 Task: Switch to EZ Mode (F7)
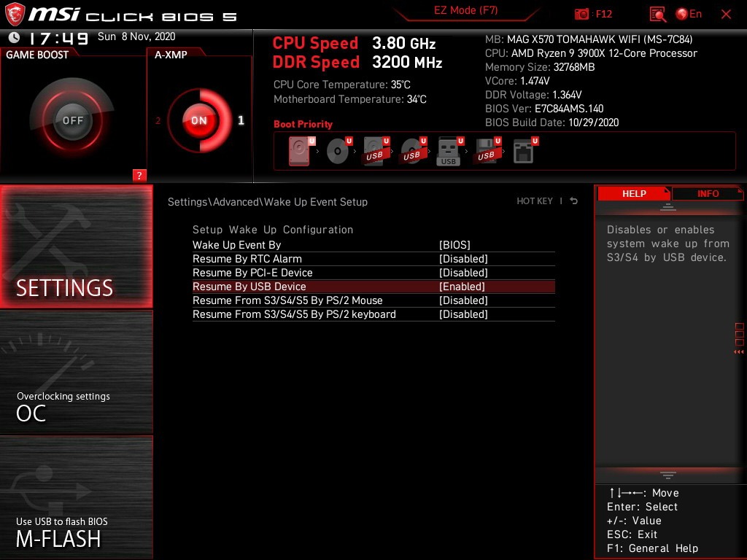(465, 10)
